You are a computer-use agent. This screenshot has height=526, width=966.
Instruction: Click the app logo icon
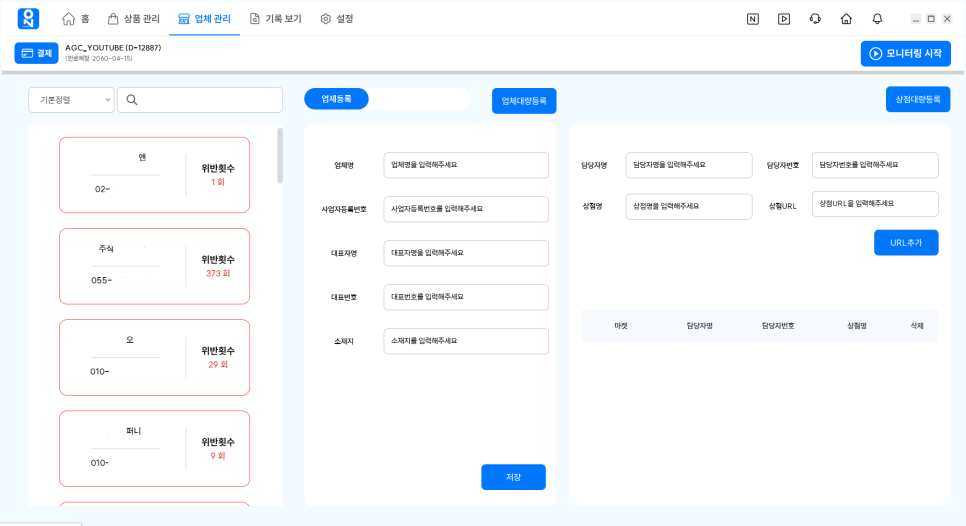coord(28,18)
